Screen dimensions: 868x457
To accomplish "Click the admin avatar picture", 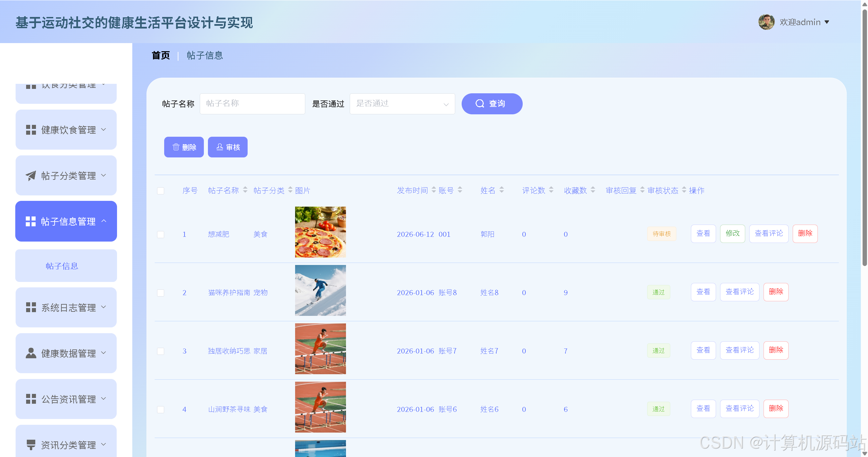I will 766,22.
